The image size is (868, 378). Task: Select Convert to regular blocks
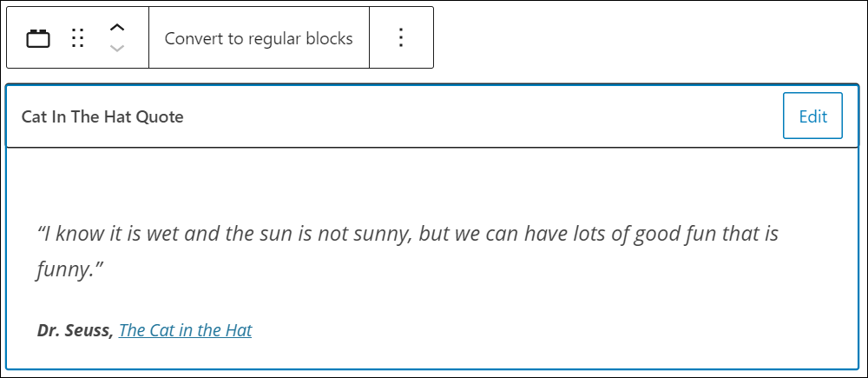point(259,38)
